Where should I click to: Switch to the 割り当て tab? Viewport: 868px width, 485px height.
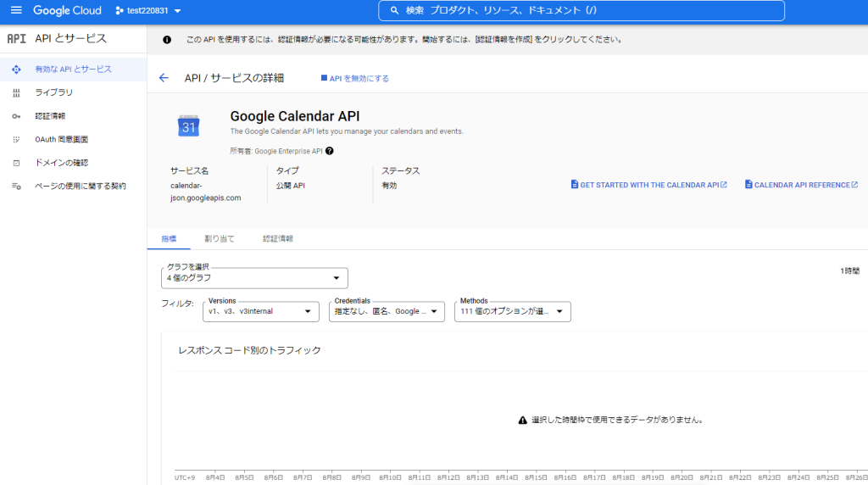[x=220, y=239]
